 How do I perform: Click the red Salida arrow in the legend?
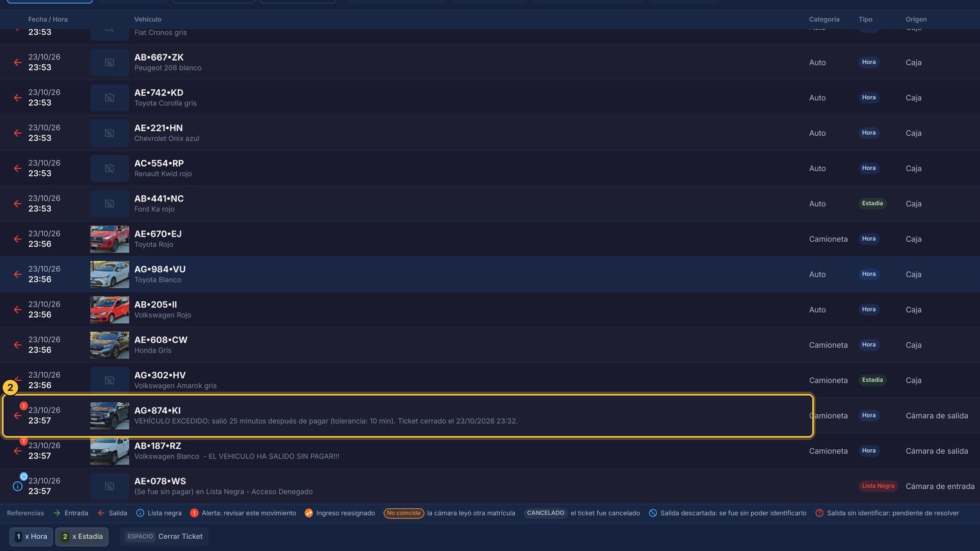pos(101,513)
